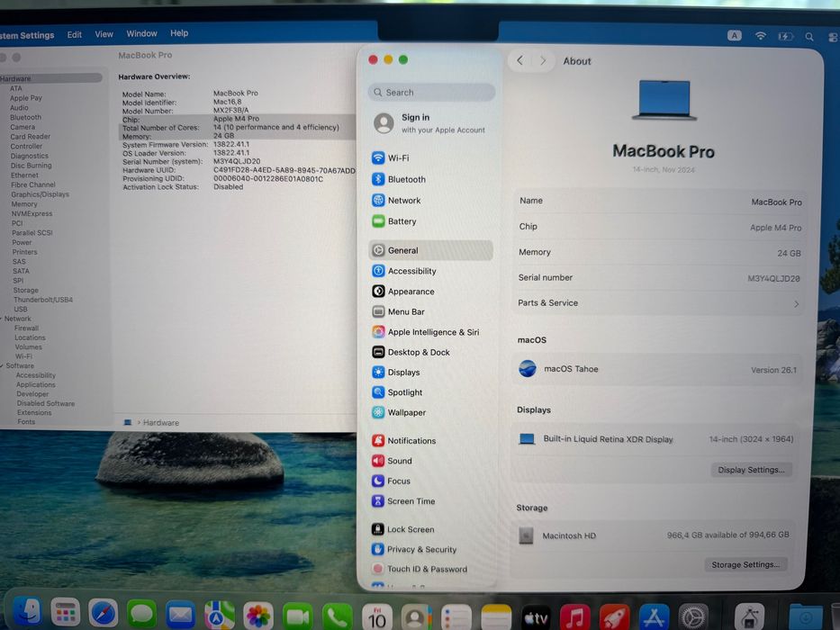The width and height of the screenshot is (840, 630).
Task: Click the macOS Tahoe version row
Action: point(657,369)
